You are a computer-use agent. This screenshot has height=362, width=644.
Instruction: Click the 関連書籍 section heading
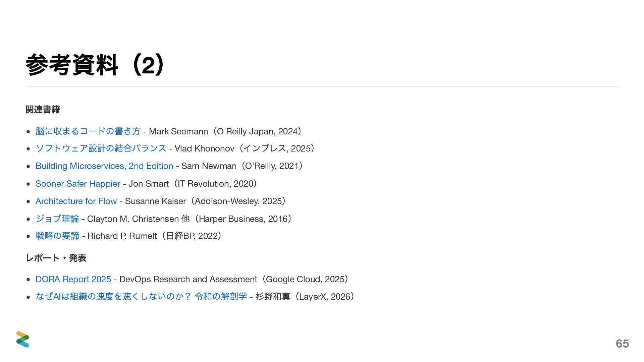click(43, 110)
